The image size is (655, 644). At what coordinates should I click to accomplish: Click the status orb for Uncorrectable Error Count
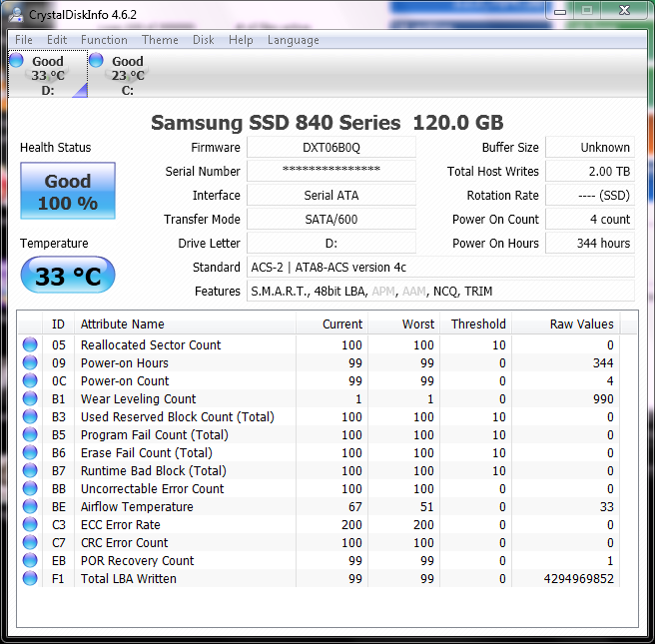pos(30,488)
